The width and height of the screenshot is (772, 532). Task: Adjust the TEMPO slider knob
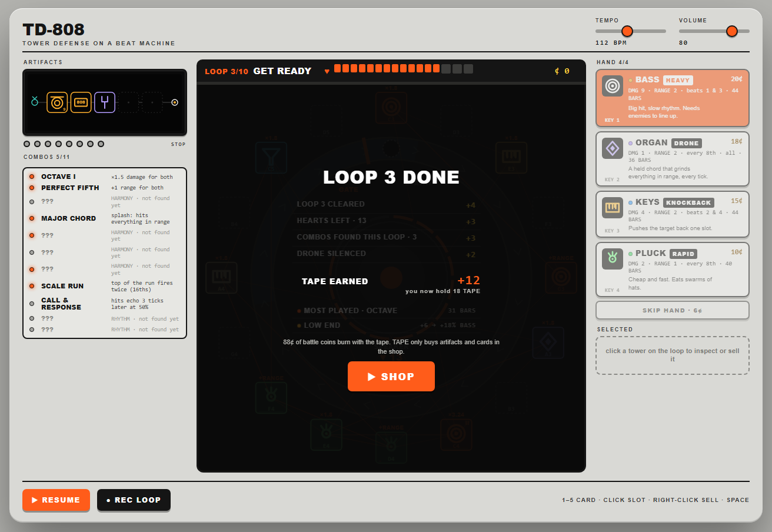click(x=627, y=31)
